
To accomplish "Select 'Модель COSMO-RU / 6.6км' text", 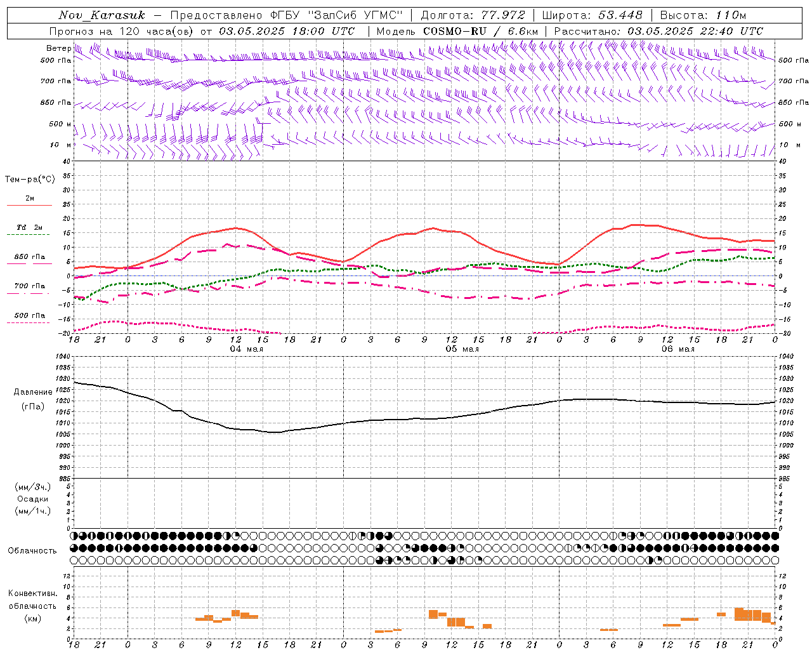I will click(457, 31).
